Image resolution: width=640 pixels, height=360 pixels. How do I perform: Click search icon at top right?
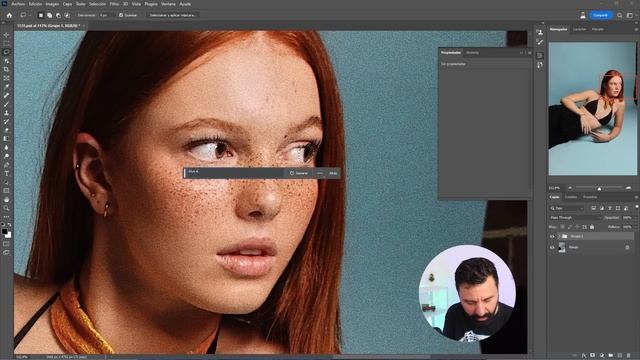point(620,15)
